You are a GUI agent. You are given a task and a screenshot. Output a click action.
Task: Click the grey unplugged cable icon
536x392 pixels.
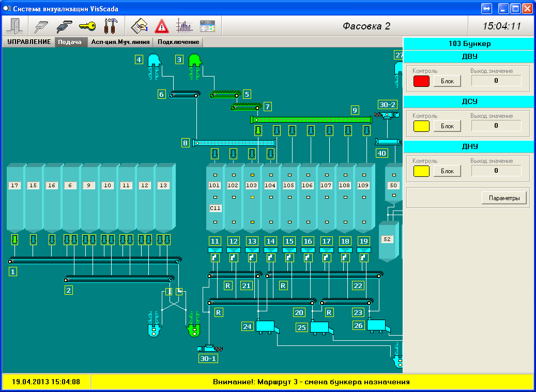point(41,26)
